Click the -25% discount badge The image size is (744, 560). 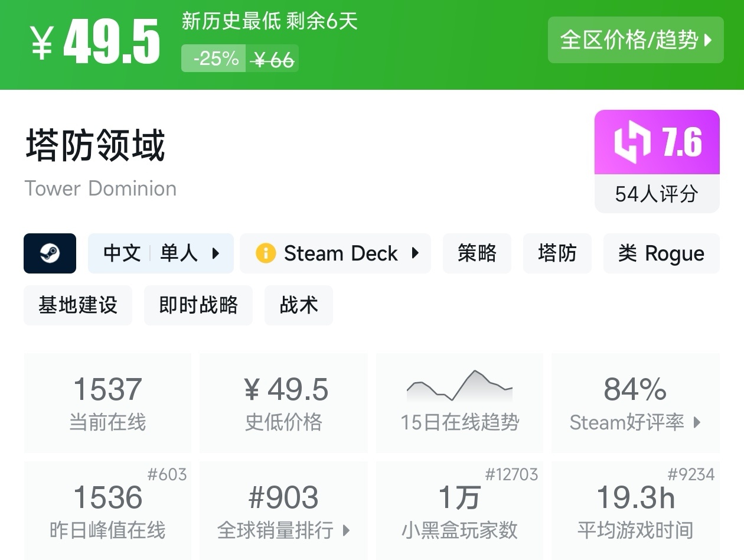pyautogui.click(x=214, y=59)
